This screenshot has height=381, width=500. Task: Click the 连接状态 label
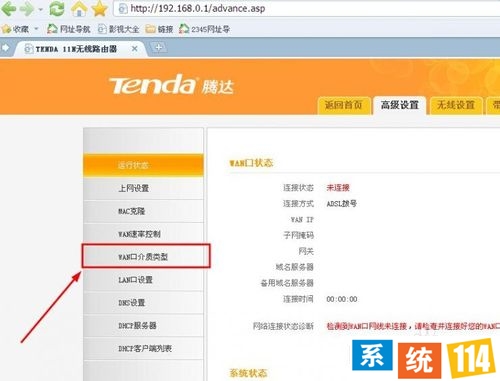[298, 188]
